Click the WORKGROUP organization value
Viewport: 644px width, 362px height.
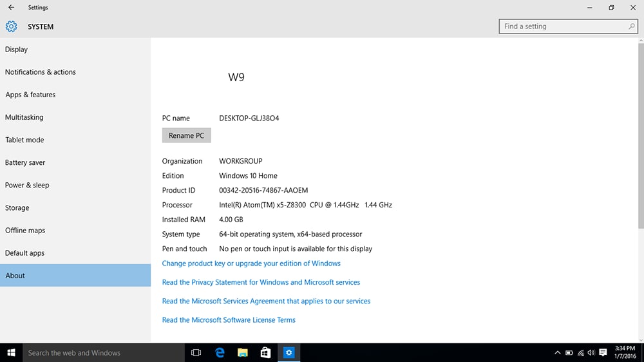coord(241,161)
